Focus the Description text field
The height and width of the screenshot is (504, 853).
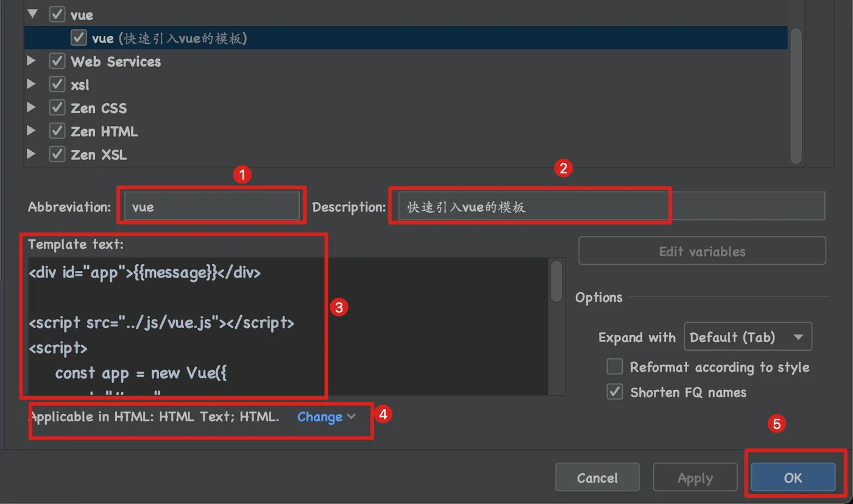pos(609,206)
